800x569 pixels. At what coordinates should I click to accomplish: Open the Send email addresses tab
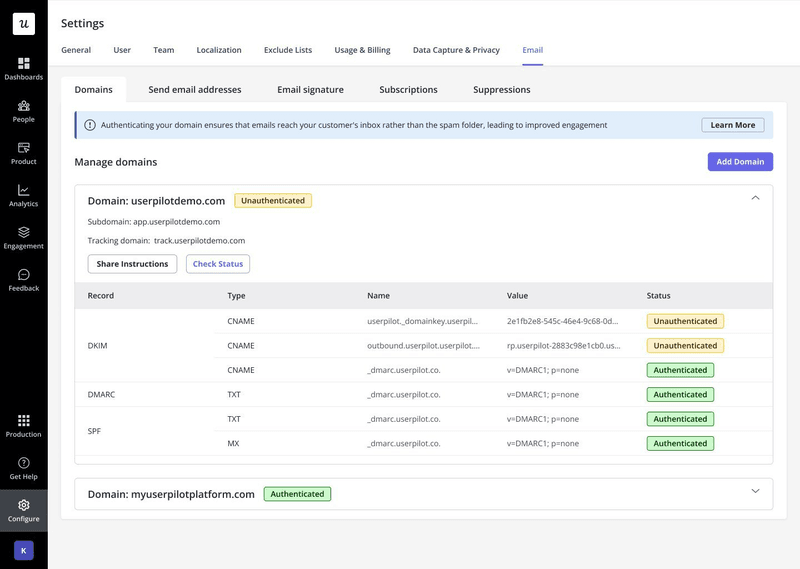[195, 90]
